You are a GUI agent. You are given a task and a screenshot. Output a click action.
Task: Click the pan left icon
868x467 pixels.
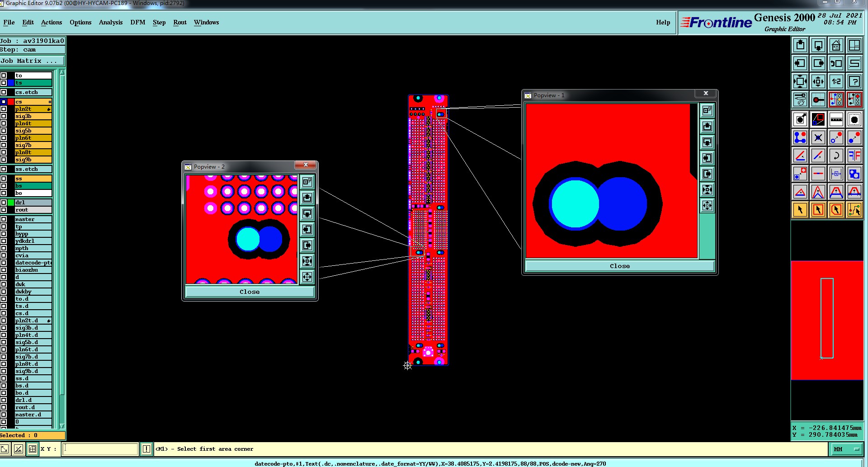pos(800,63)
